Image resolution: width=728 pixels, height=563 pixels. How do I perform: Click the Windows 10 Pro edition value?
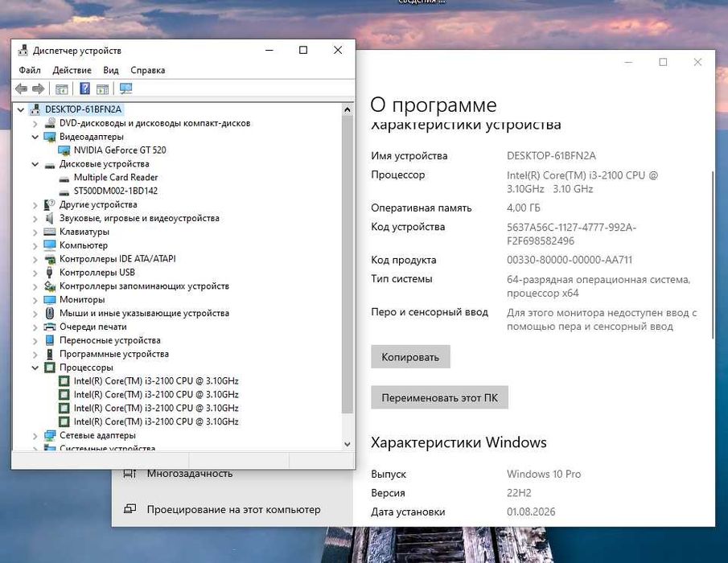(544, 474)
